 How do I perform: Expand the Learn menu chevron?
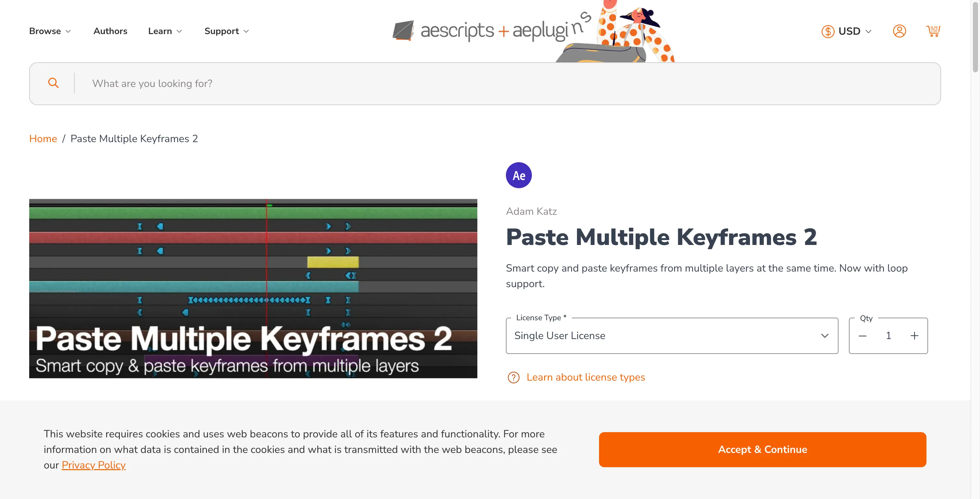[x=179, y=31]
